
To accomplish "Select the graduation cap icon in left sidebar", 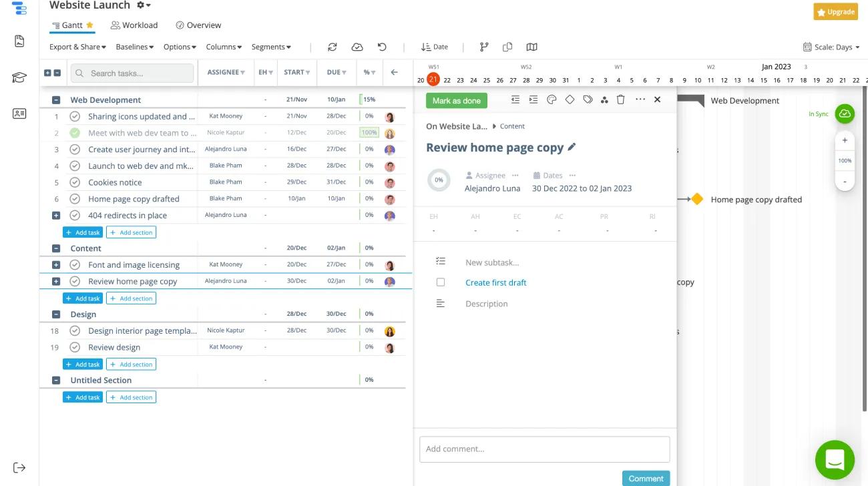I will pos(19,77).
